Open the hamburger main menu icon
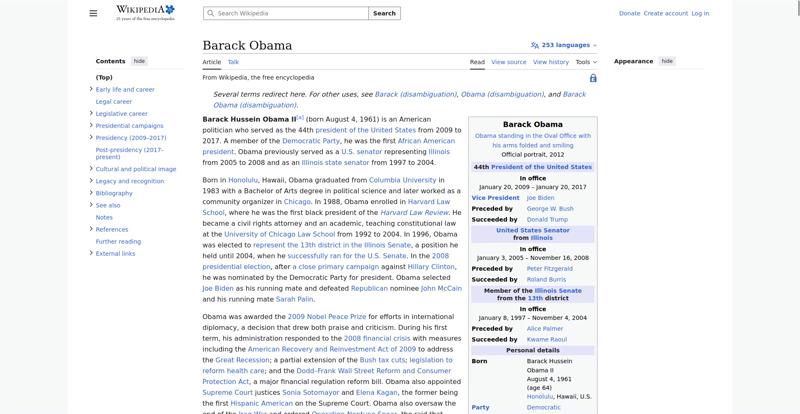Image resolution: width=800 pixels, height=414 pixels. tap(93, 13)
